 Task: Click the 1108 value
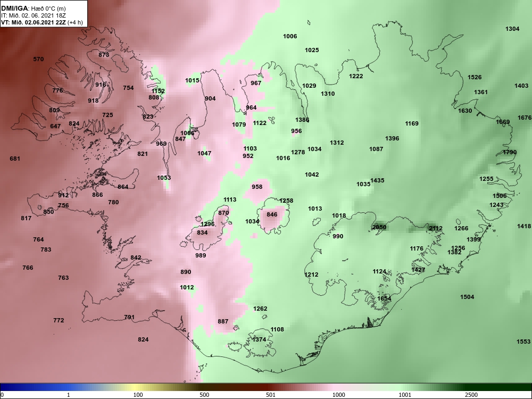pyautogui.click(x=277, y=329)
